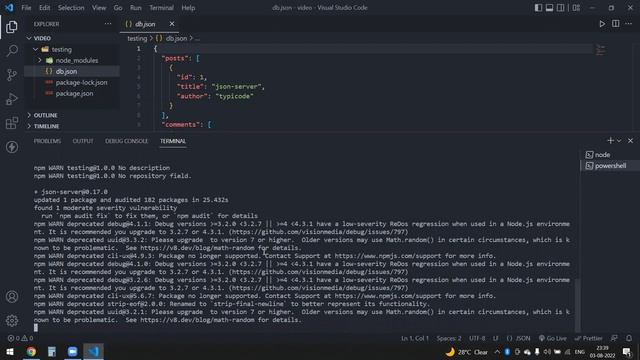Change language mode JSON
Viewport: 640px width, 360px height.
coord(518,338)
